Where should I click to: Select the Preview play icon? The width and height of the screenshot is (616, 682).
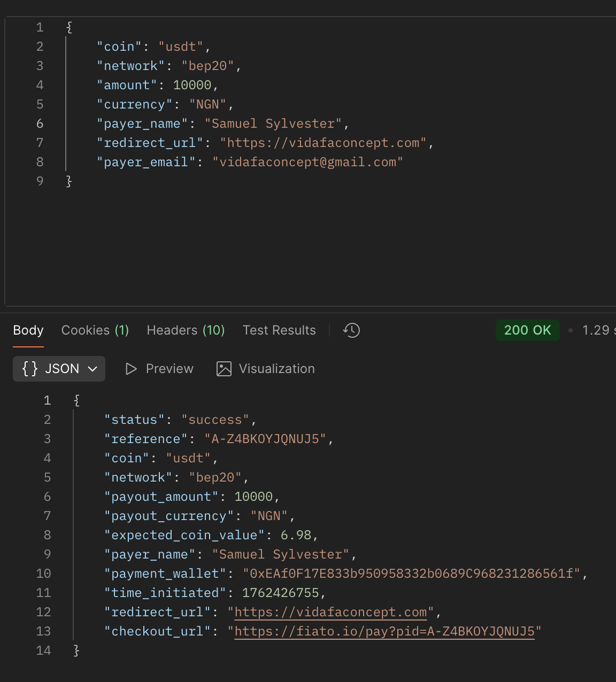coord(131,369)
